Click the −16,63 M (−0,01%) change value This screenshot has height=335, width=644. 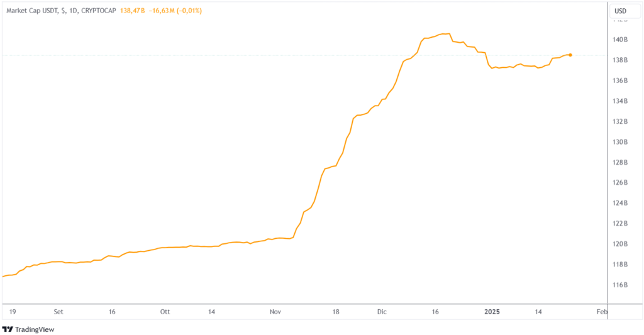tap(175, 11)
